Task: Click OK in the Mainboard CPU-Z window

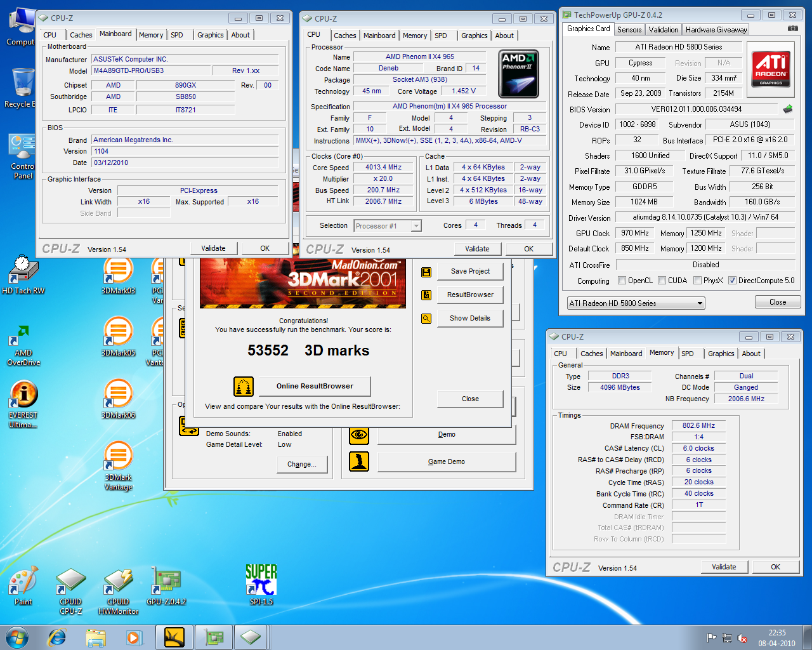Action: pos(265,248)
